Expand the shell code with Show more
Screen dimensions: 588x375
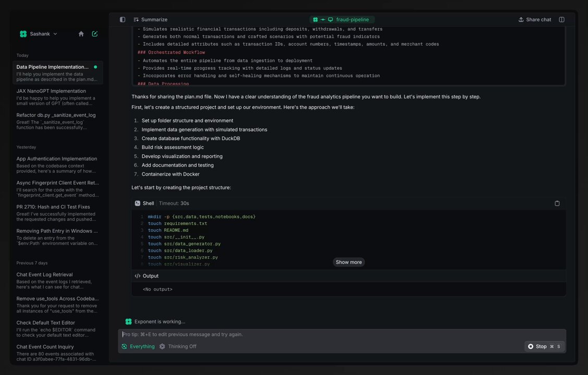(348, 262)
